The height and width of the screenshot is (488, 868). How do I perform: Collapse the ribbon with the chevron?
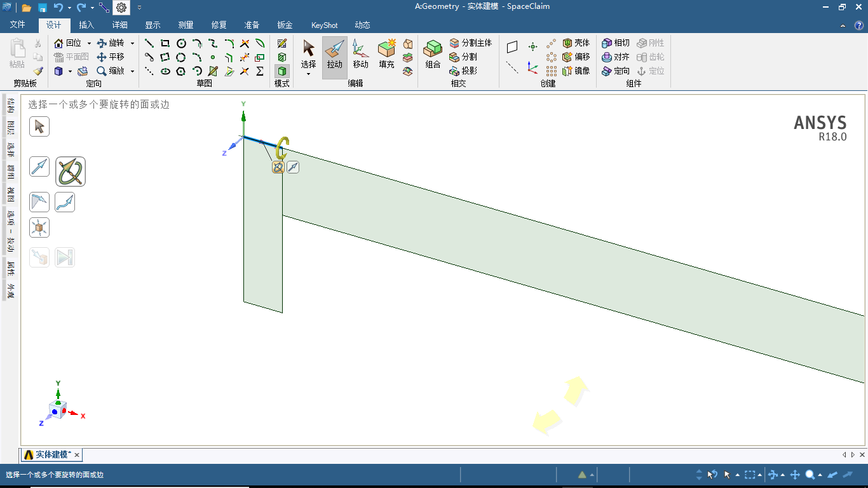click(843, 25)
